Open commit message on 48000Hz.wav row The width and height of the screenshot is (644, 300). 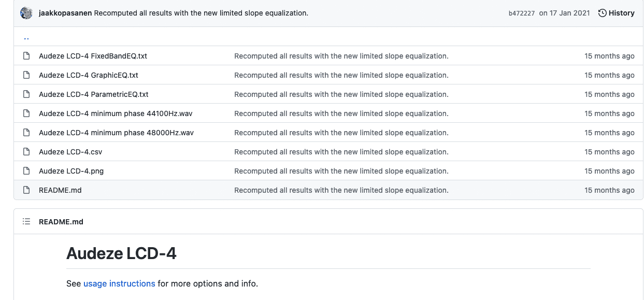[341, 133]
